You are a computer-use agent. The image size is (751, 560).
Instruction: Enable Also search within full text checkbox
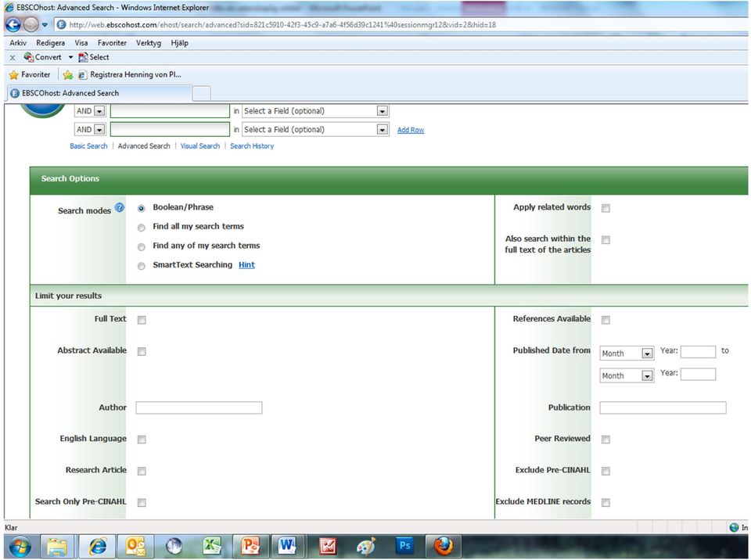(605, 240)
